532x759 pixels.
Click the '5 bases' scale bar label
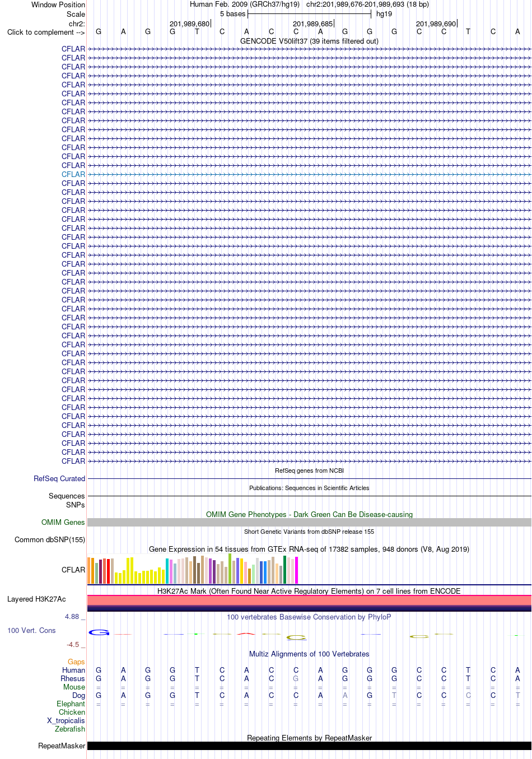[232, 13]
